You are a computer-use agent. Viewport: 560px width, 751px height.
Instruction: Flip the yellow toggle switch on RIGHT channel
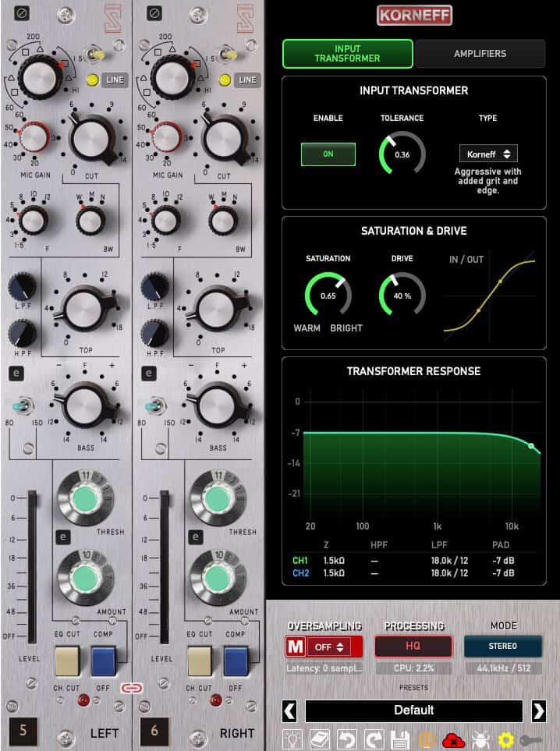point(228,55)
